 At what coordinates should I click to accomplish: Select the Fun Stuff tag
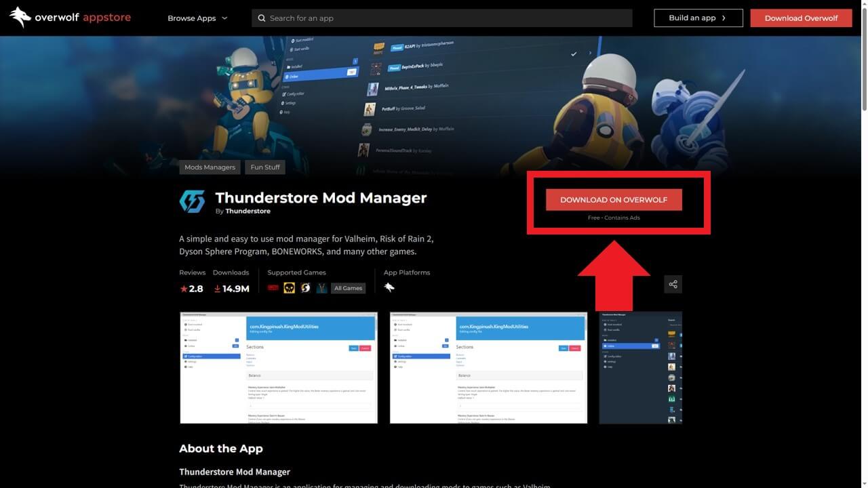click(265, 167)
